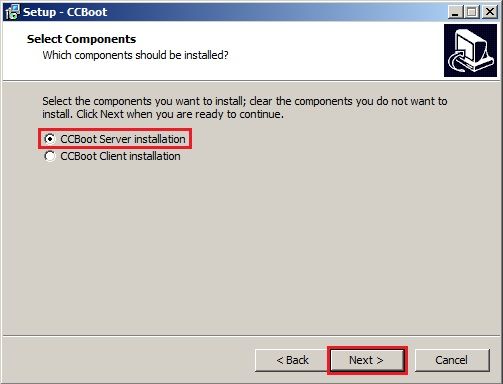Click the 'CCBoot Server installation' label text
503x384 pixels.
123,139
